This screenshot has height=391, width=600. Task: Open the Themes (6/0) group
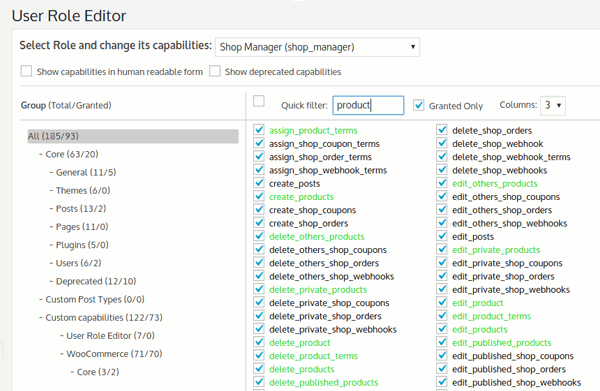pos(83,191)
